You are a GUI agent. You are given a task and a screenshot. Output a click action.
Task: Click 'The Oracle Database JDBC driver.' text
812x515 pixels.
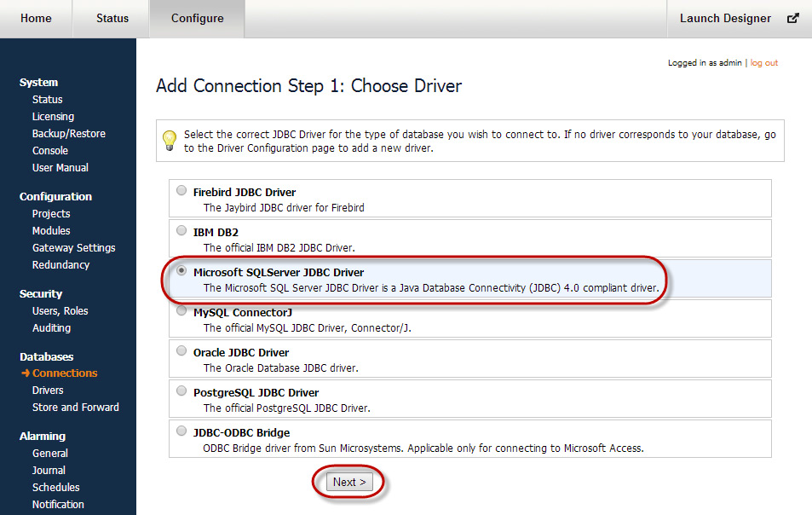(x=280, y=367)
